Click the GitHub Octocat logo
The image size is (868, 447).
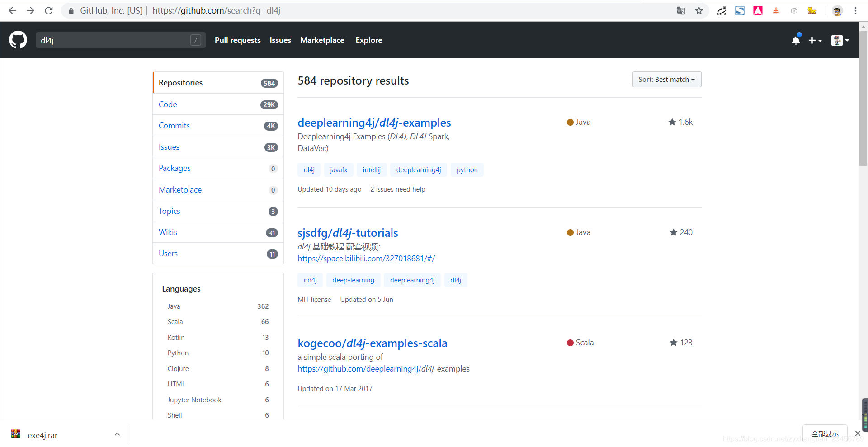(18, 40)
